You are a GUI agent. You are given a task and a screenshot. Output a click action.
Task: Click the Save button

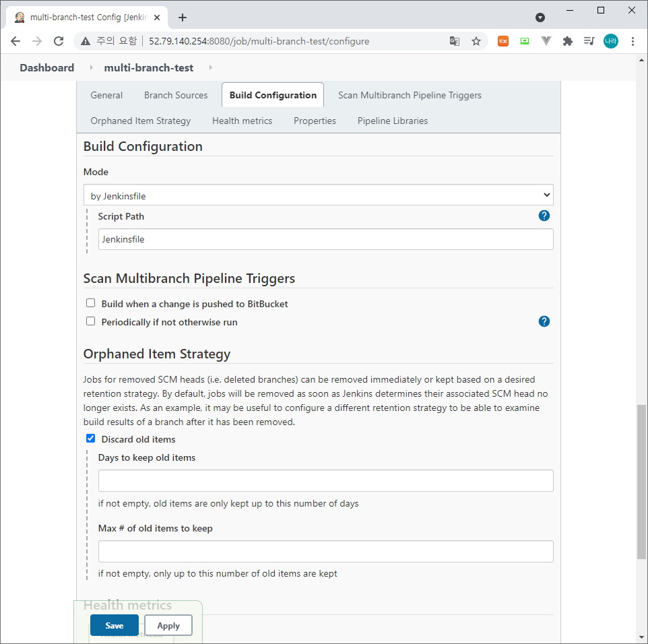click(x=115, y=625)
